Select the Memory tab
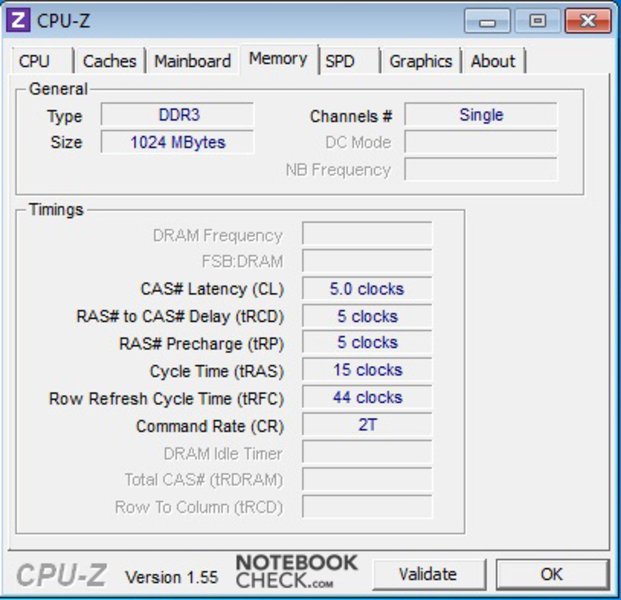Image resolution: width=621 pixels, height=600 pixels. 278,59
